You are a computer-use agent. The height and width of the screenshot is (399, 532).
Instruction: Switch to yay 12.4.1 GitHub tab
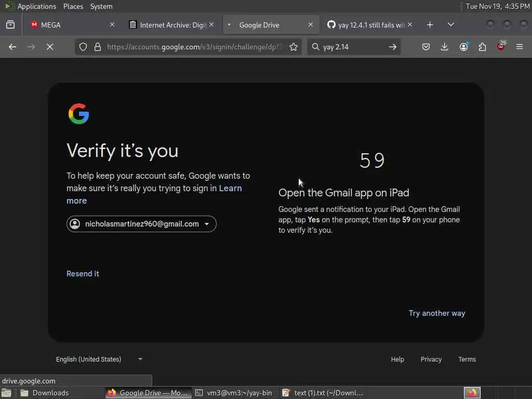point(370,25)
